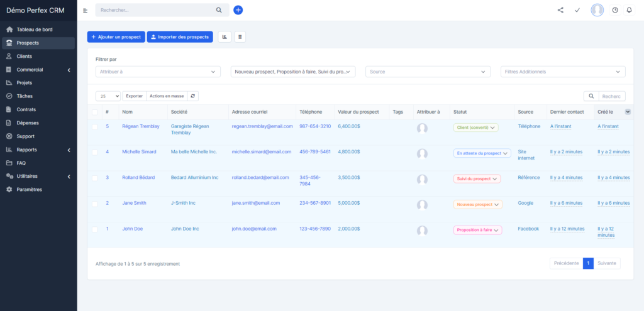The width and height of the screenshot is (644, 311).
Task: Open the Attribuer à filter dropdown
Action: coord(158,72)
